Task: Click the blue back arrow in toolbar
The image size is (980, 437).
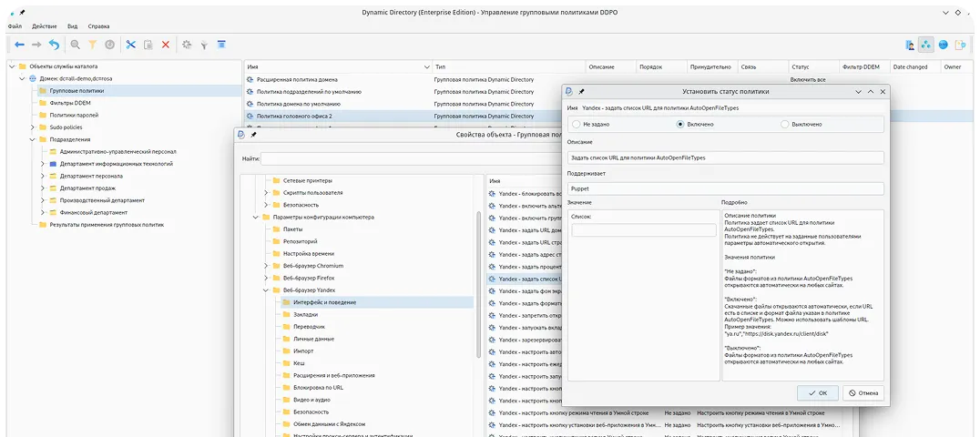Action: (18, 45)
